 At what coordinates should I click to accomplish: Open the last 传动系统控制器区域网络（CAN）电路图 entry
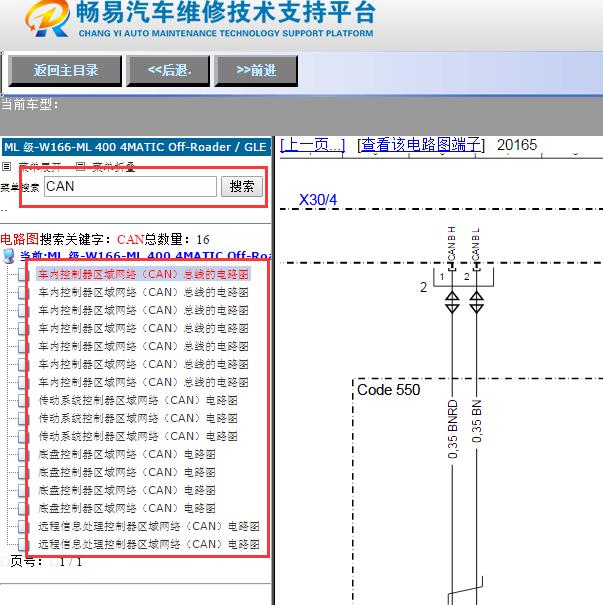click(x=138, y=436)
